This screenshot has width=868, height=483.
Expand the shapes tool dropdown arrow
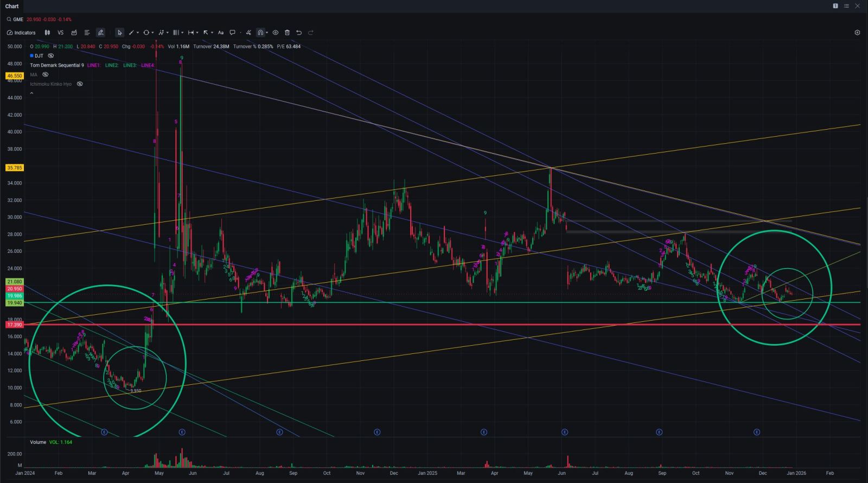tap(152, 33)
